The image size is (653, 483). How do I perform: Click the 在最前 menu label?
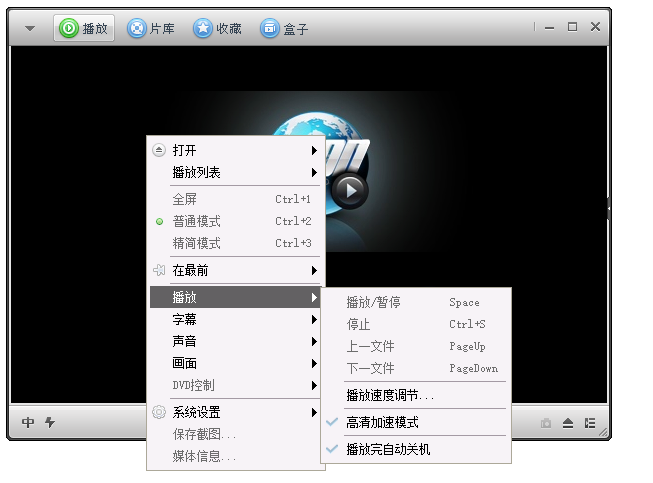pyautogui.click(x=190, y=271)
